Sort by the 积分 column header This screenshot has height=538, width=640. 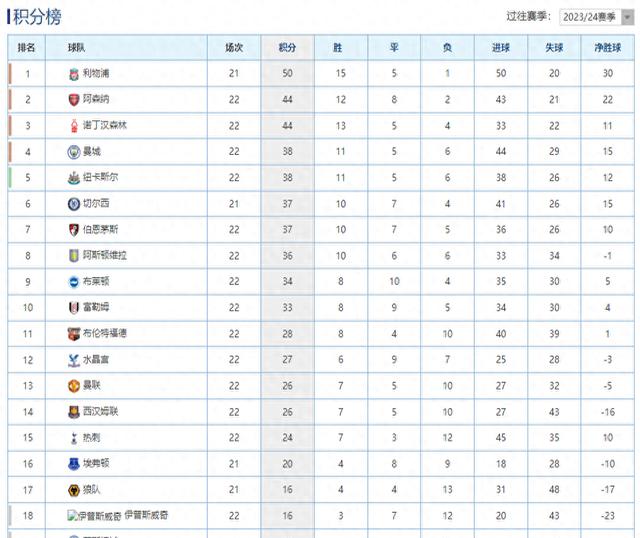[287, 47]
